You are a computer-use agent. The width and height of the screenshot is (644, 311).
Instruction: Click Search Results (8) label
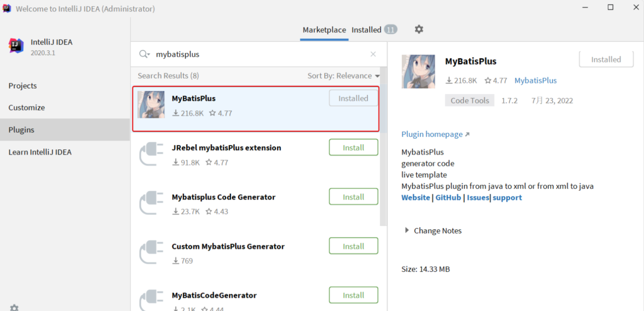coord(168,76)
